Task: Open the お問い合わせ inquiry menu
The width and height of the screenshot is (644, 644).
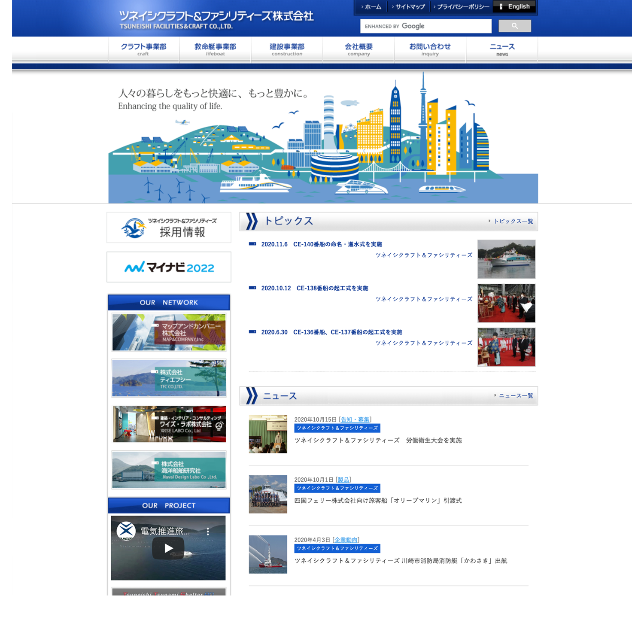Action: click(430, 49)
